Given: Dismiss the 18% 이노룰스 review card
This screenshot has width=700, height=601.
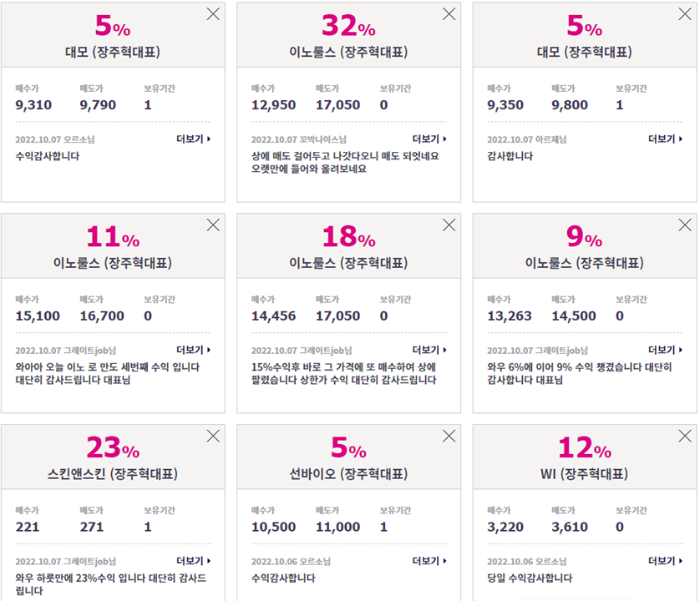Looking at the screenshot, I should tap(449, 225).
